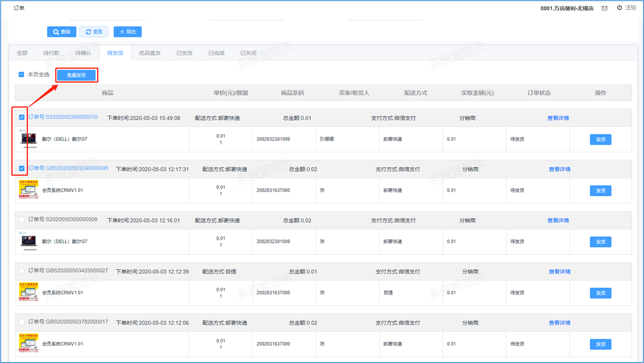Check order S2020050300000008 checkbox
This screenshot has height=363, width=644.
pyautogui.click(x=22, y=220)
